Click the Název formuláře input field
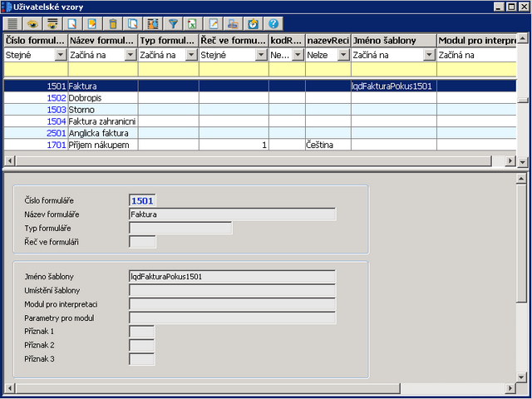Image resolution: width=532 pixels, height=399 pixels. point(232,214)
